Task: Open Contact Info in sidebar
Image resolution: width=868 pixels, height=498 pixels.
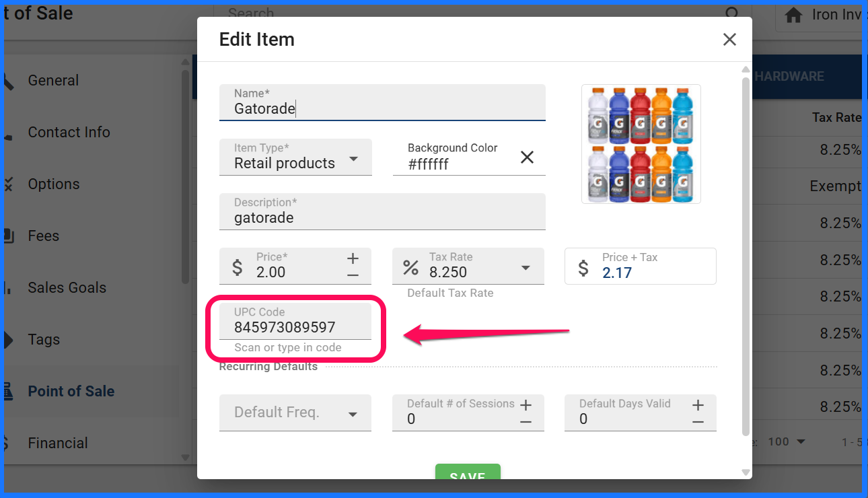Action: tap(69, 132)
